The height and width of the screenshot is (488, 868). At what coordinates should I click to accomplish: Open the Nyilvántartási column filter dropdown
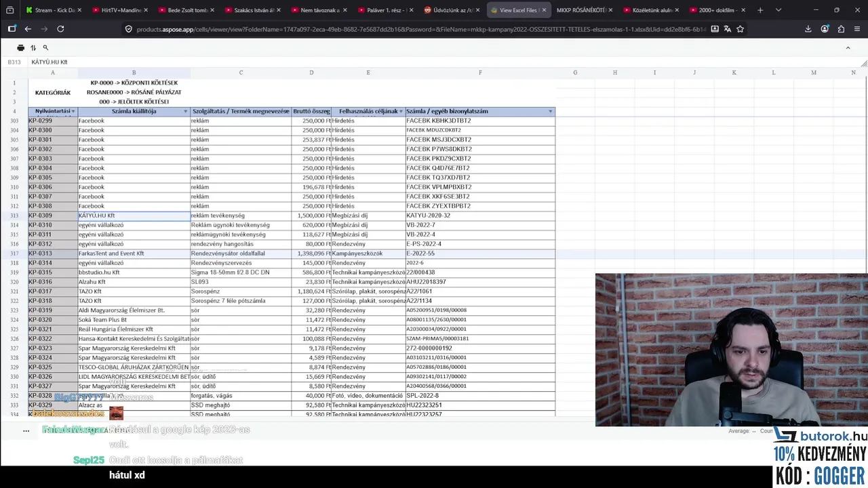(x=73, y=111)
